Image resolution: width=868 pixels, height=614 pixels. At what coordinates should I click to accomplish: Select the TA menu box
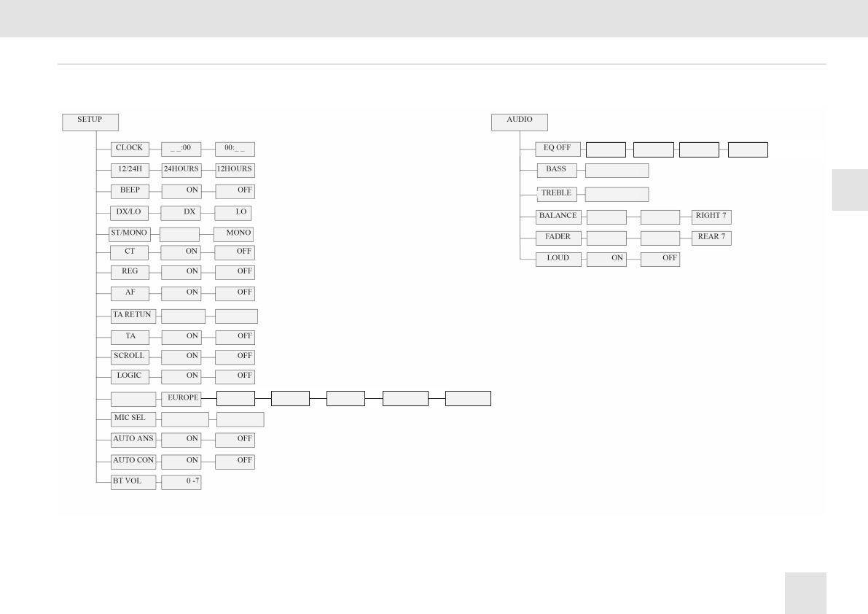point(130,338)
